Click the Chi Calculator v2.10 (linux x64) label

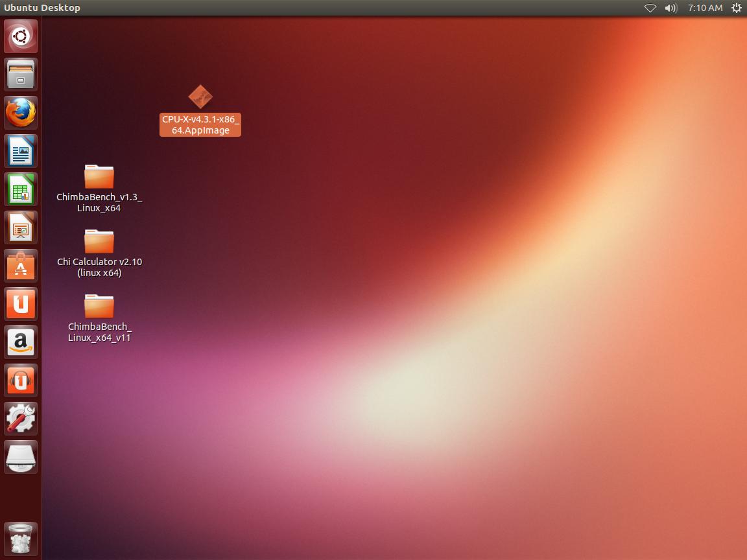(100, 267)
